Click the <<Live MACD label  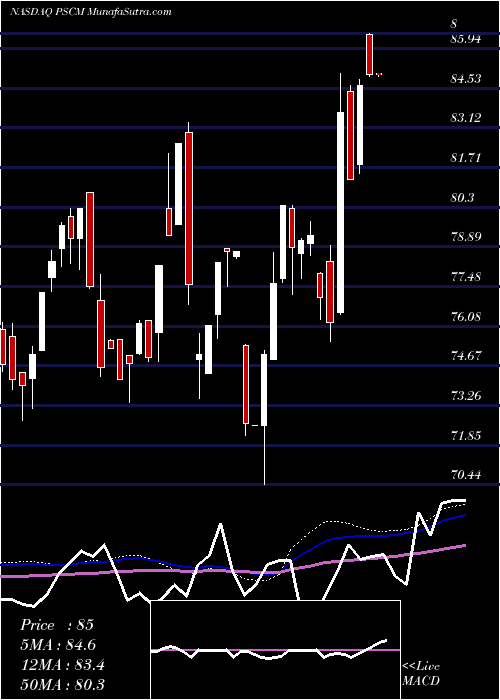tap(421, 673)
